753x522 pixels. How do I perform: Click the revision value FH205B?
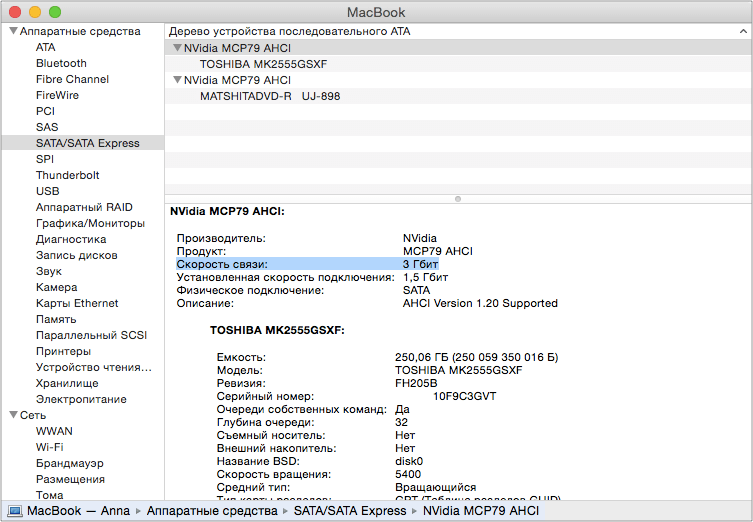416,383
